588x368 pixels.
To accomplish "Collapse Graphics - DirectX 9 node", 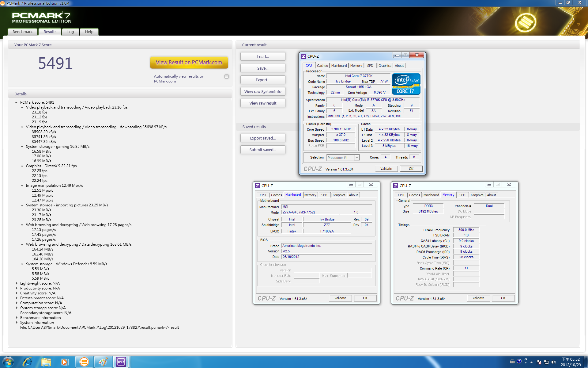I will coord(22,166).
